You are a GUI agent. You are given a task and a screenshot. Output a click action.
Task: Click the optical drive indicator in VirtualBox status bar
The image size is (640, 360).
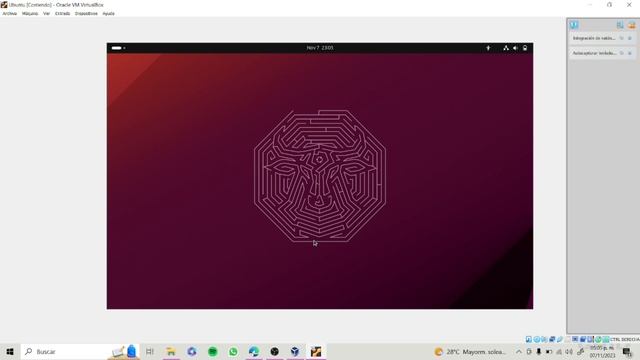(537, 340)
